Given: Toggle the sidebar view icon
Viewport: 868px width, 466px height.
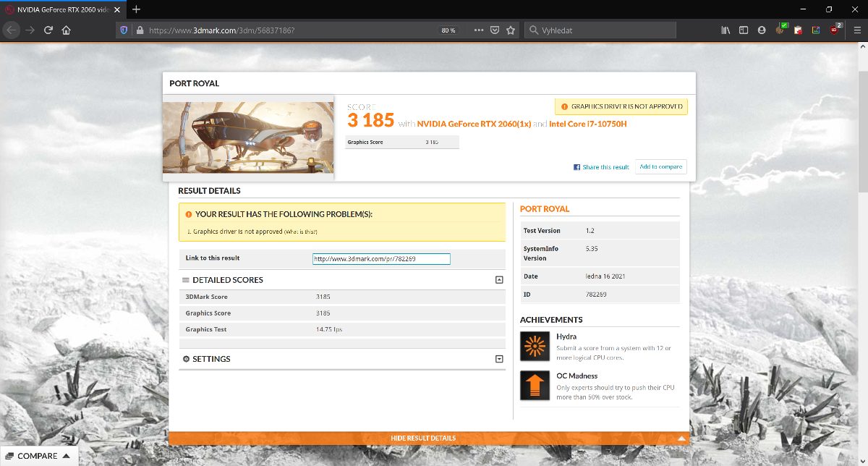Looking at the screenshot, I should (x=744, y=30).
